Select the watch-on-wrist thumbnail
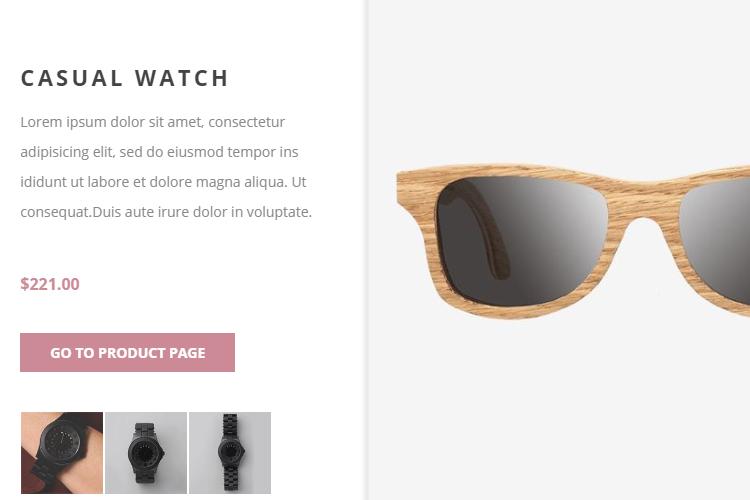The height and width of the screenshot is (500, 750). coord(62,453)
